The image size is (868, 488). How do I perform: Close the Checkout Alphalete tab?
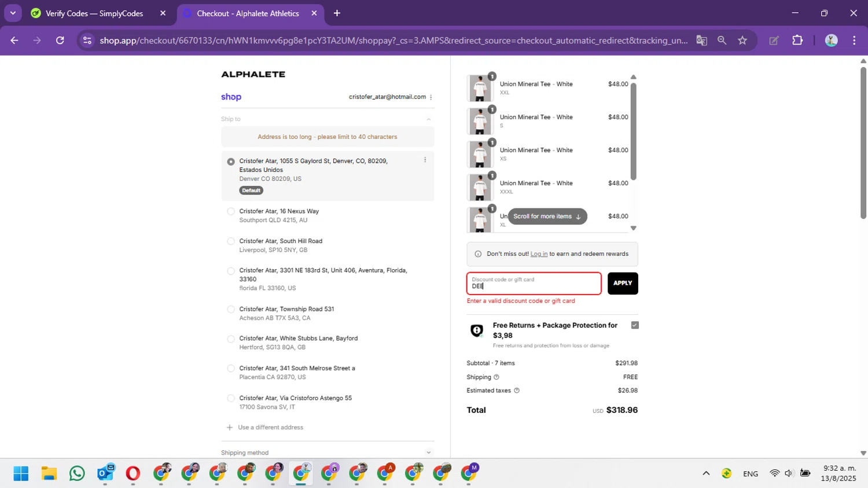click(314, 13)
